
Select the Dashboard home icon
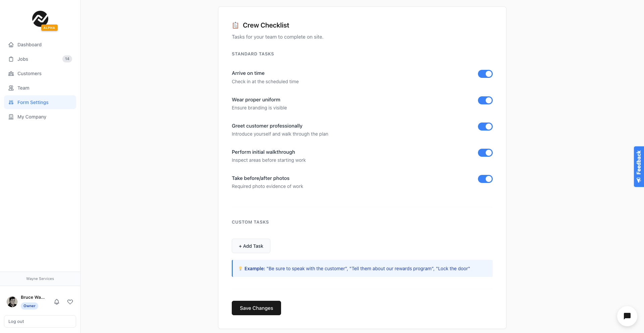pyautogui.click(x=11, y=44)
